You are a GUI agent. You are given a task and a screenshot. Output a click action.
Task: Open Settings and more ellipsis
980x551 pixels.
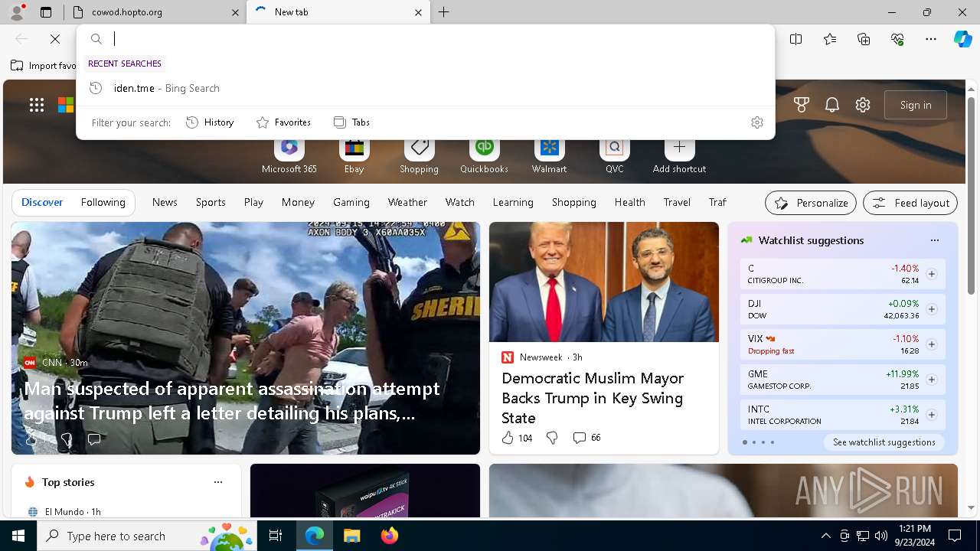pyautogui.click(x=931, y=39)
